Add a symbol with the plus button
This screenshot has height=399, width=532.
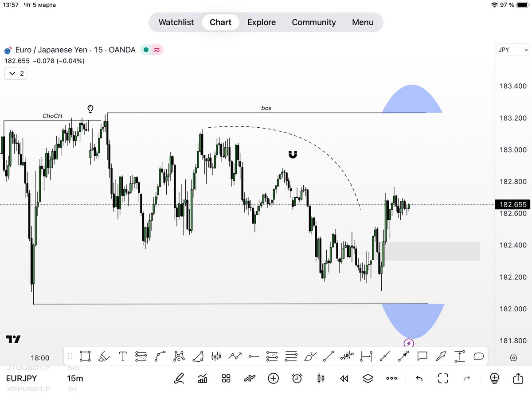[x=274, y=378]
